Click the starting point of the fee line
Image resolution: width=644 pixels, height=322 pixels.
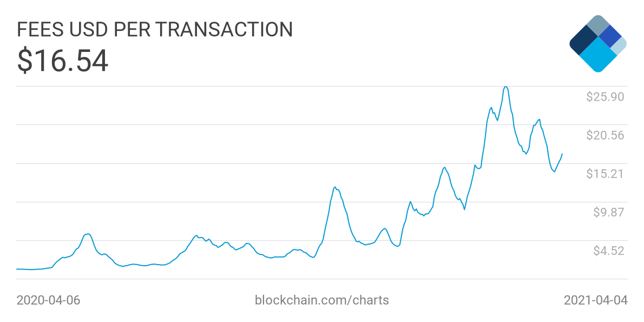click(17, 268)
